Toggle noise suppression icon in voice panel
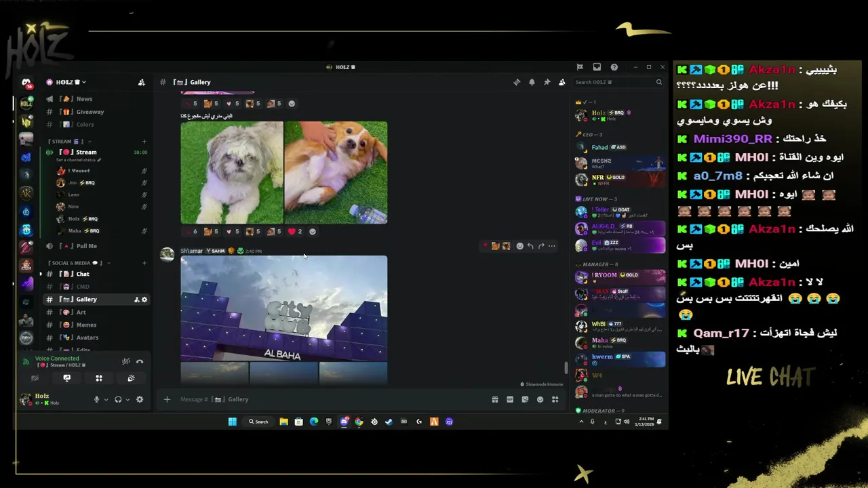 click(125, 361)
